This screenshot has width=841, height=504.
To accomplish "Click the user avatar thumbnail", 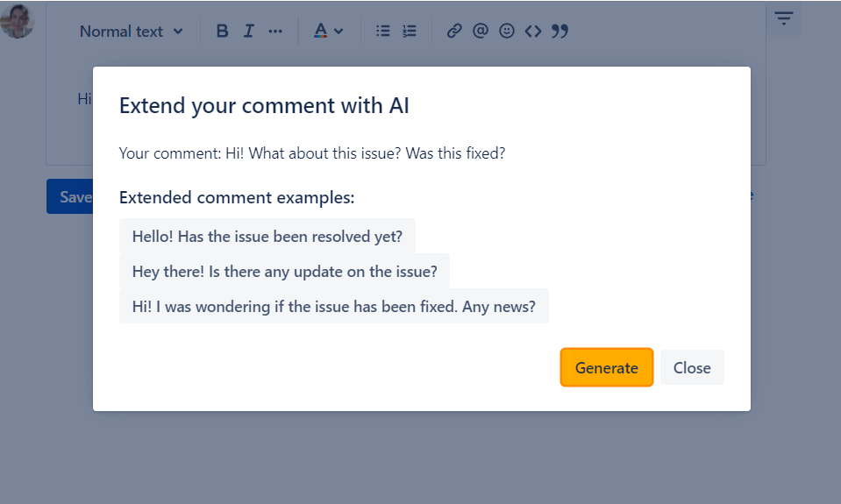I will 17,21.
